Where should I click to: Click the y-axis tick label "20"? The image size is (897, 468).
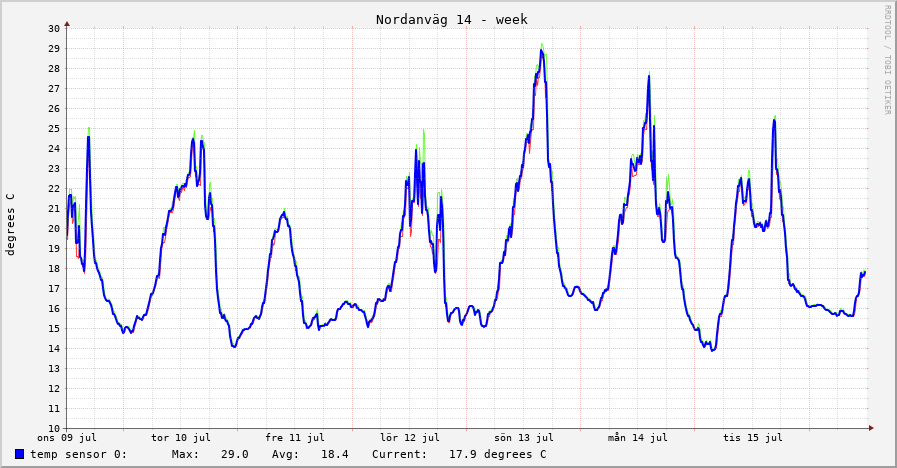click(54, 229)
